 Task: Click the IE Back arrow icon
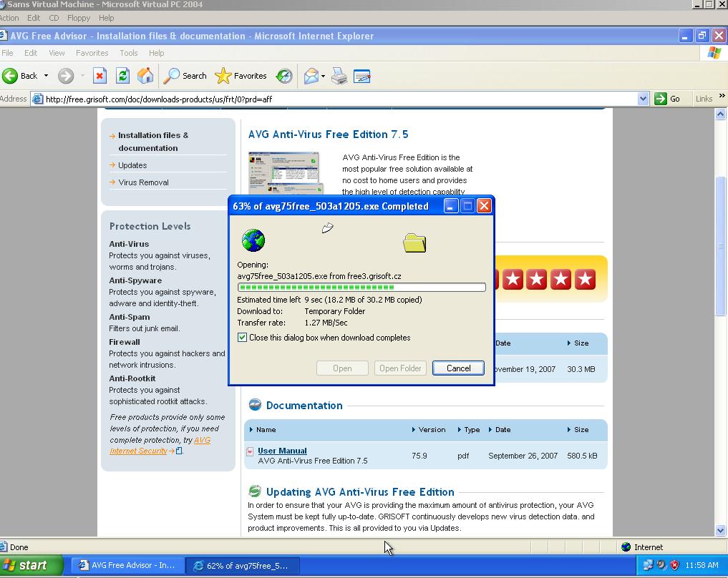pos(10,76)
